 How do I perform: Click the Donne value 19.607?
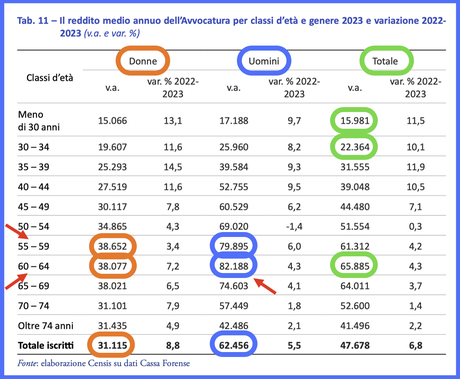tap(112, 147)
